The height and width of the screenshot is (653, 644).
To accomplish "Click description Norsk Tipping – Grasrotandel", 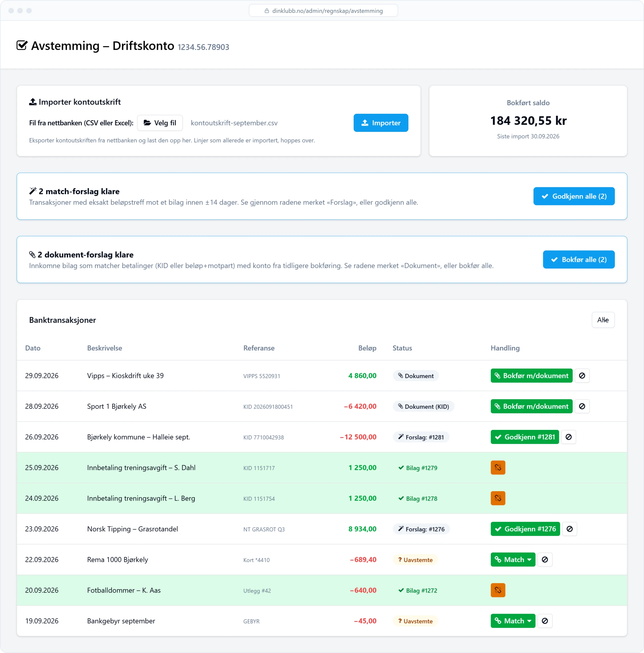I will (133, 529).
